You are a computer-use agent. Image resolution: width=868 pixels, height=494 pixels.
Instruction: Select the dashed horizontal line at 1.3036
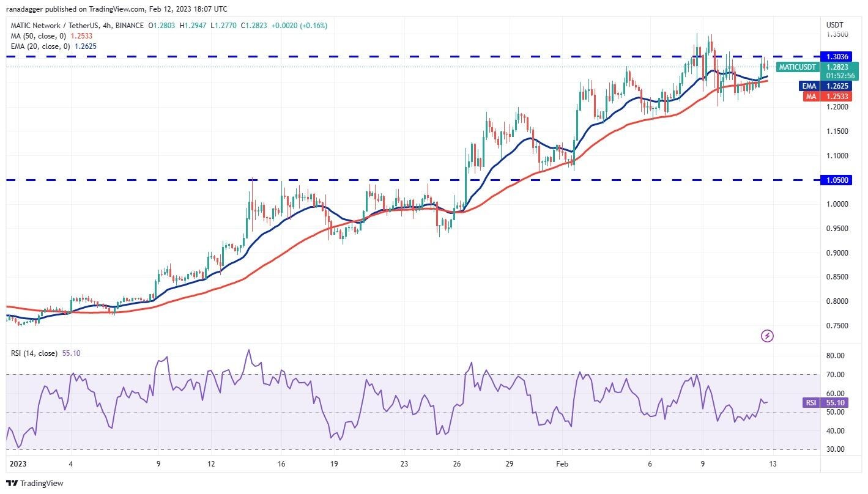click(413, 56)
